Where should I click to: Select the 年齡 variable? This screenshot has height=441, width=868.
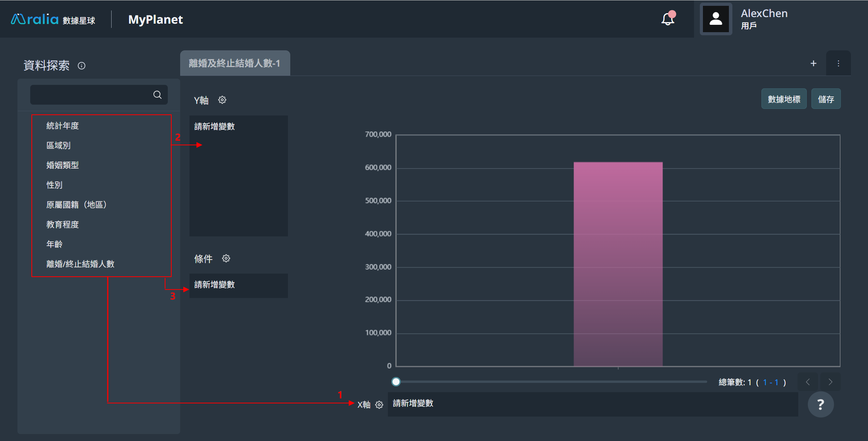[x=54, y=244]
